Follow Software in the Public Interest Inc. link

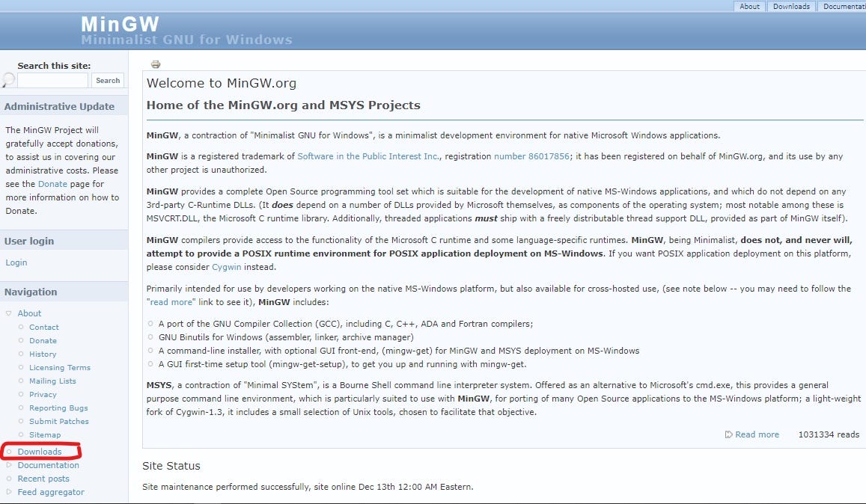pos(368,156)
